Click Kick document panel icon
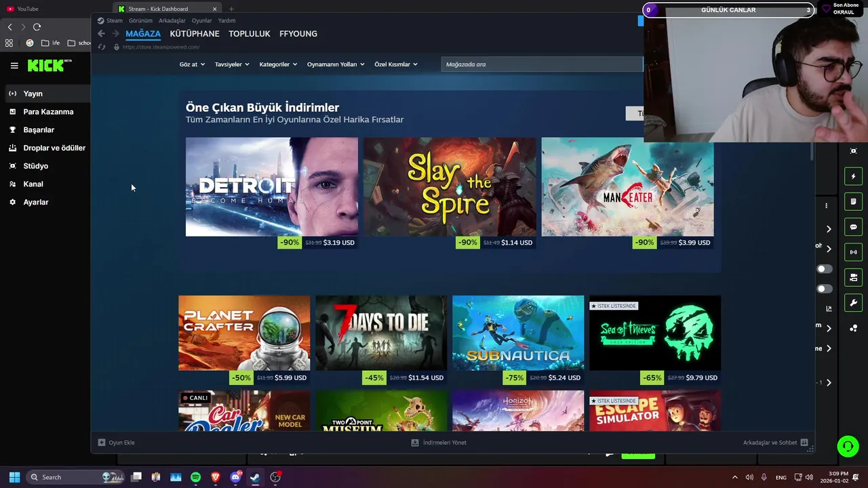This screenshot has width=868, height=488. tap(853, 201)
